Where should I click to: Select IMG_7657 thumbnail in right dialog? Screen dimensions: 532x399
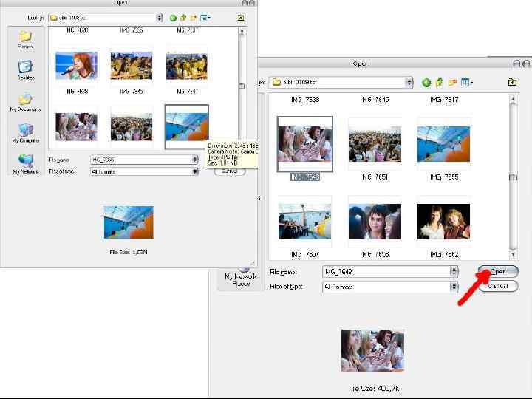click(304, 222)
